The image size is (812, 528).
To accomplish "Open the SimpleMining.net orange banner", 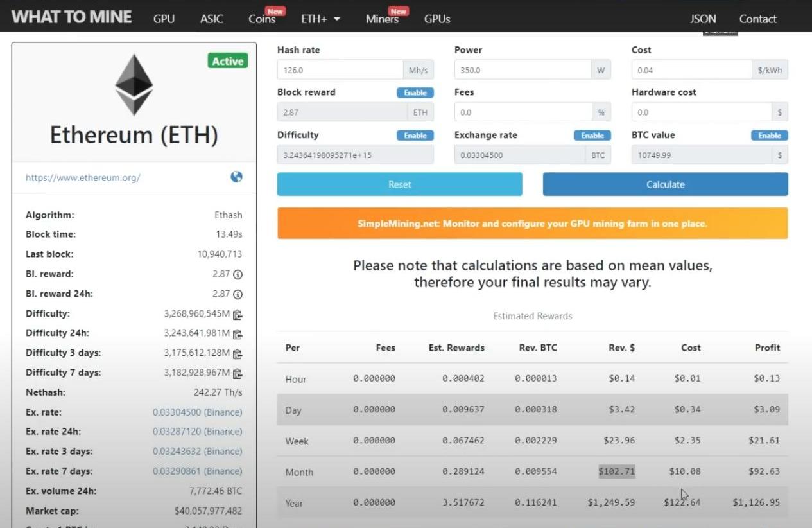I will pos(533,224).
